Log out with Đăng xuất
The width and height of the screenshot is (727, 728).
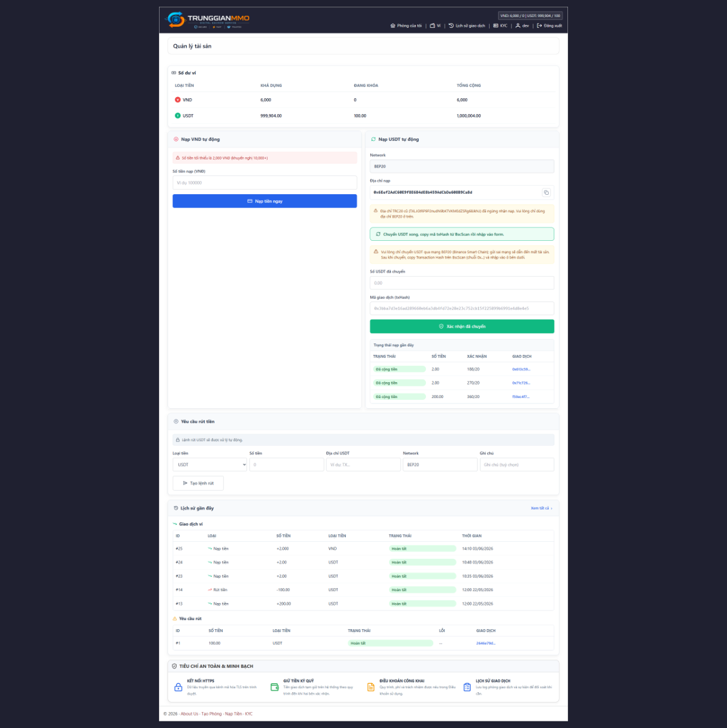click(549, 26)
